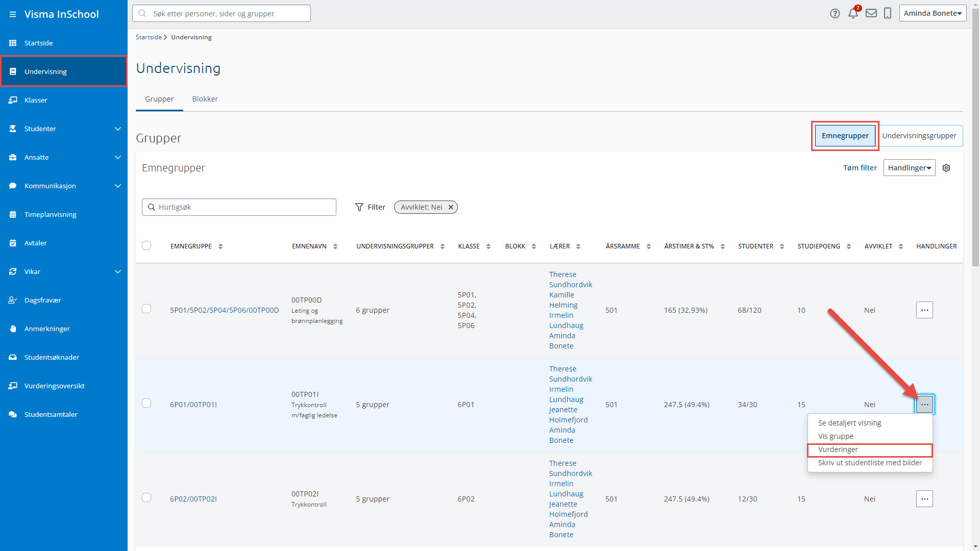Open the Aminda Bonete user dropdown
The width and height of the screenshot is (980, 551).
(933, 13)
